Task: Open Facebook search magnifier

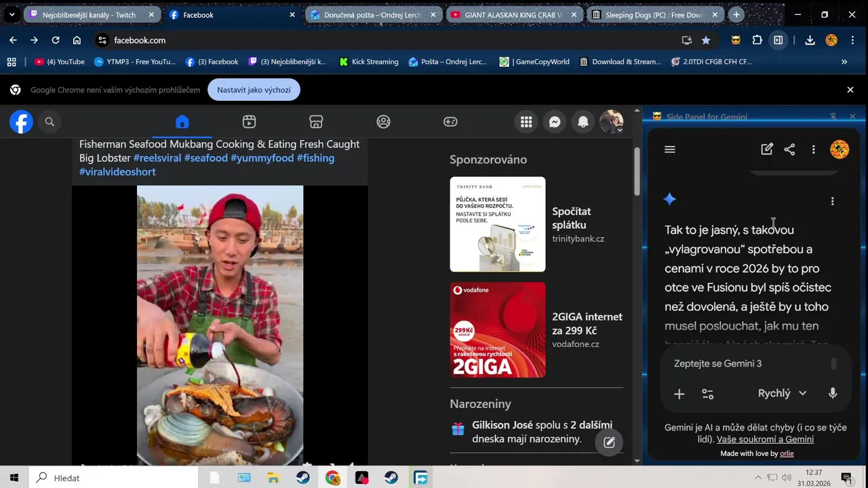Action: 50,122
